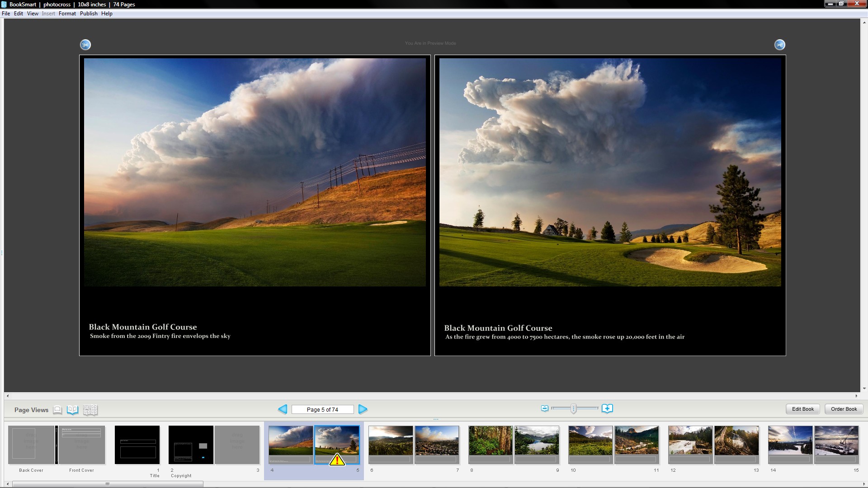
Task: Select page 10 thumbnail
Action: click(x=590, y=445)
